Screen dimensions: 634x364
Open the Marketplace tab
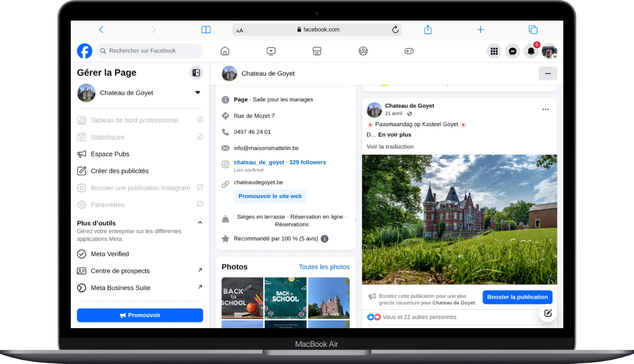317,51
